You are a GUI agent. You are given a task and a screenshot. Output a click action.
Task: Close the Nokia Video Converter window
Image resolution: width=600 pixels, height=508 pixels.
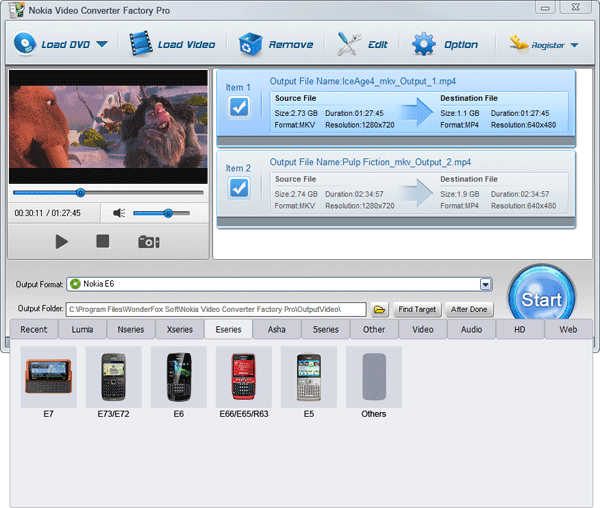pos(576,7)
